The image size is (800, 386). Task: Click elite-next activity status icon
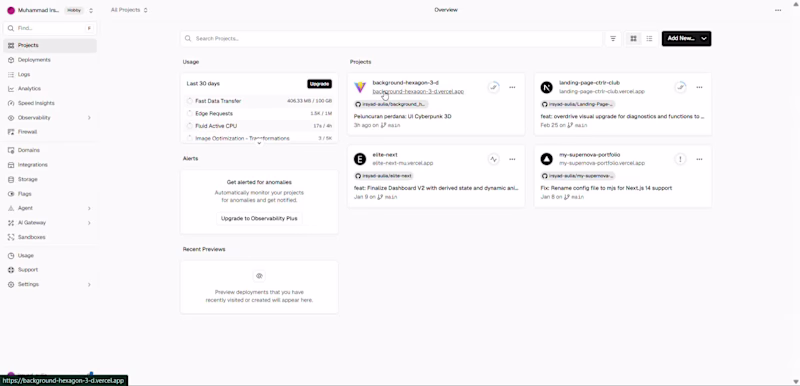(493, 159)
